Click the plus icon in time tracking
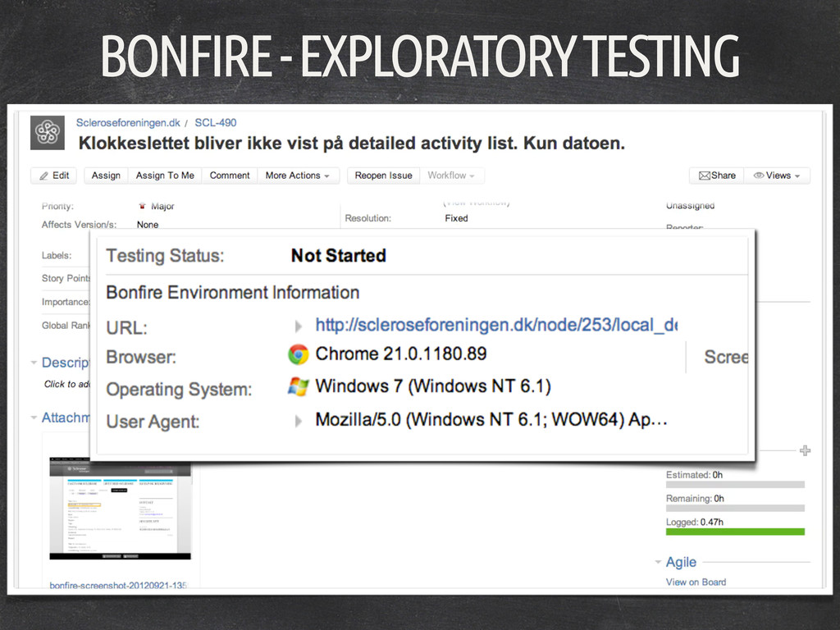 tap(805, 450)
